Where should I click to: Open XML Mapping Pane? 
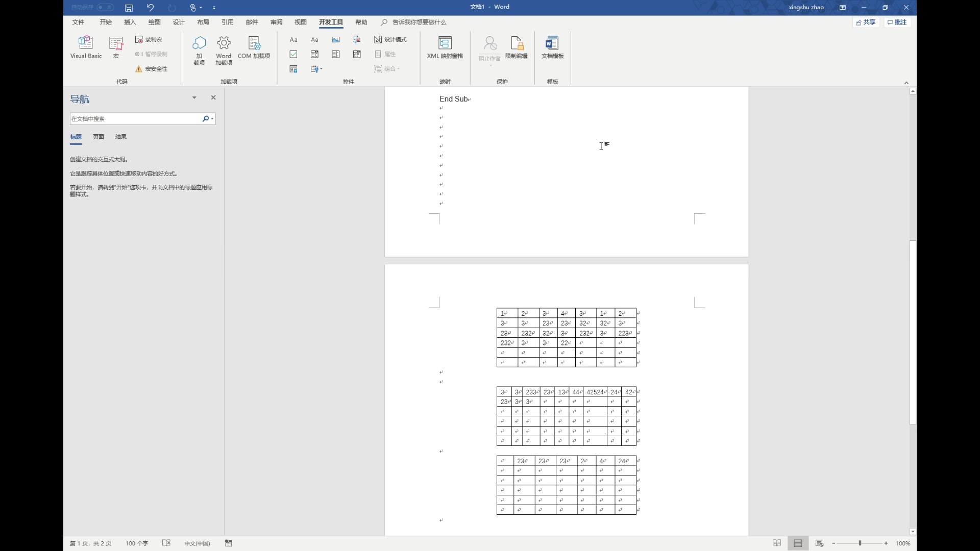tap(445, 47)
